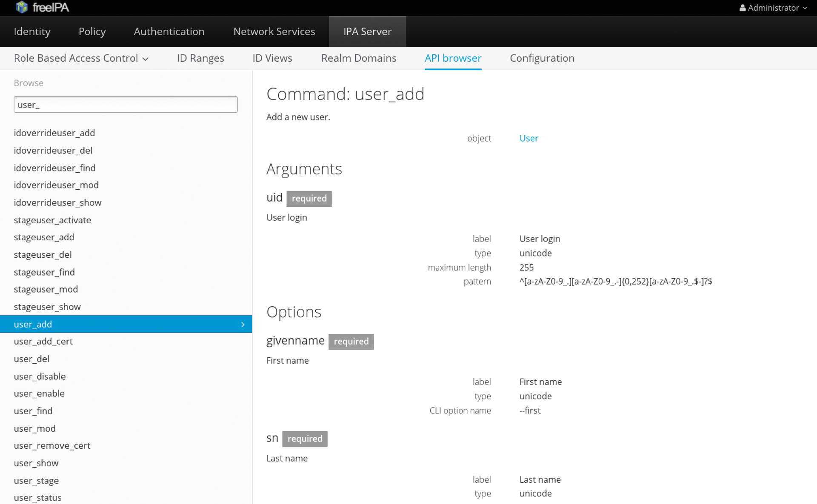Select the Realm Domains tab
Viewport: 817px width, 504px height.
point(359,58)
